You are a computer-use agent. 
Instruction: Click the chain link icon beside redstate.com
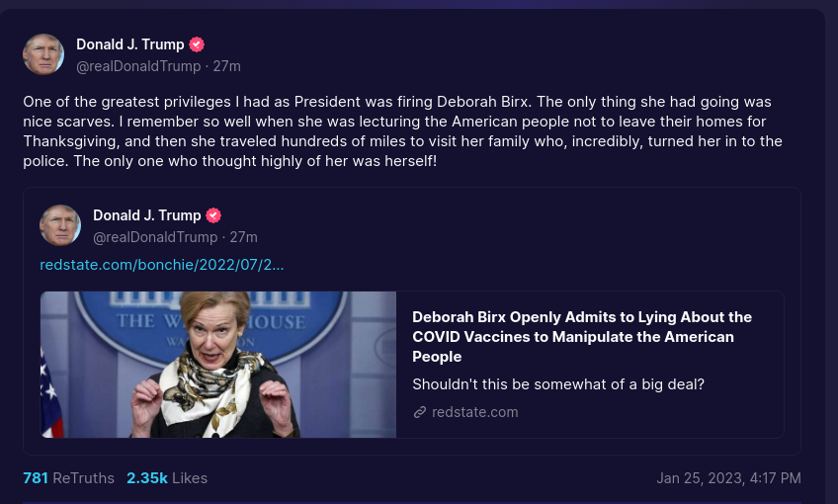click(420, 412)
